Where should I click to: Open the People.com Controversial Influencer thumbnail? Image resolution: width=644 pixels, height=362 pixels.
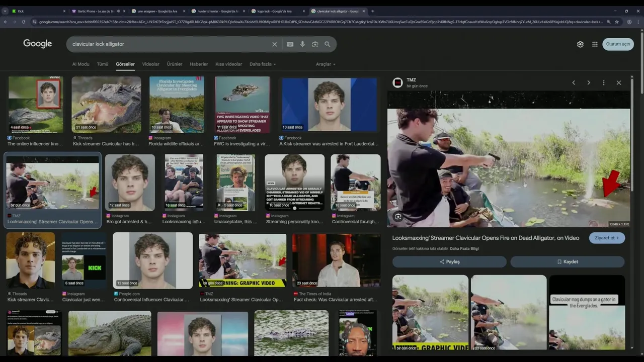(x=152, y=260)
